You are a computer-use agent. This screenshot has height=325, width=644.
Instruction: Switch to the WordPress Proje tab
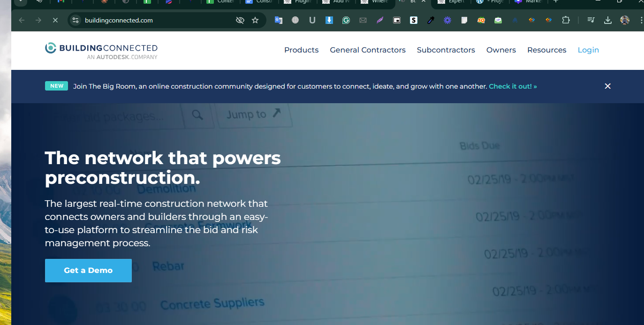tap(490, 2)
